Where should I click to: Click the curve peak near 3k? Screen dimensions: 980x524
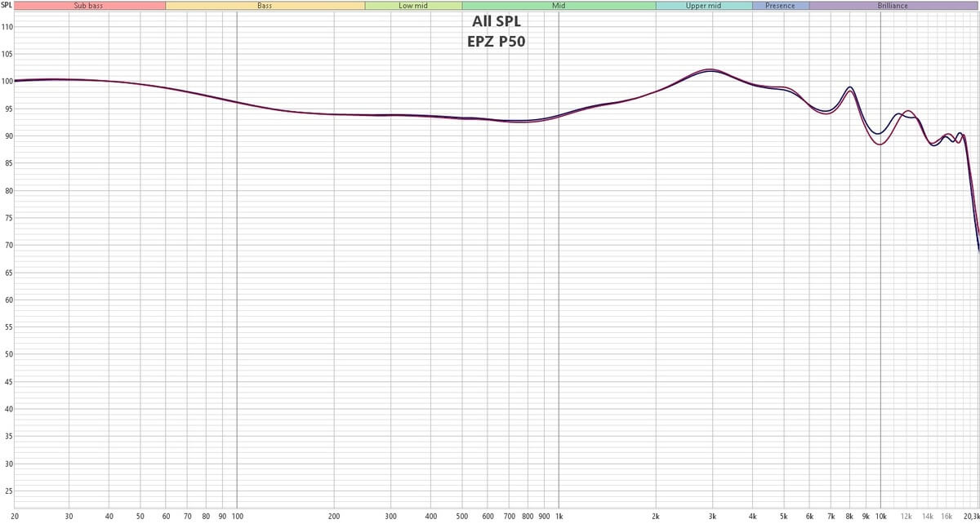(710, 70)
